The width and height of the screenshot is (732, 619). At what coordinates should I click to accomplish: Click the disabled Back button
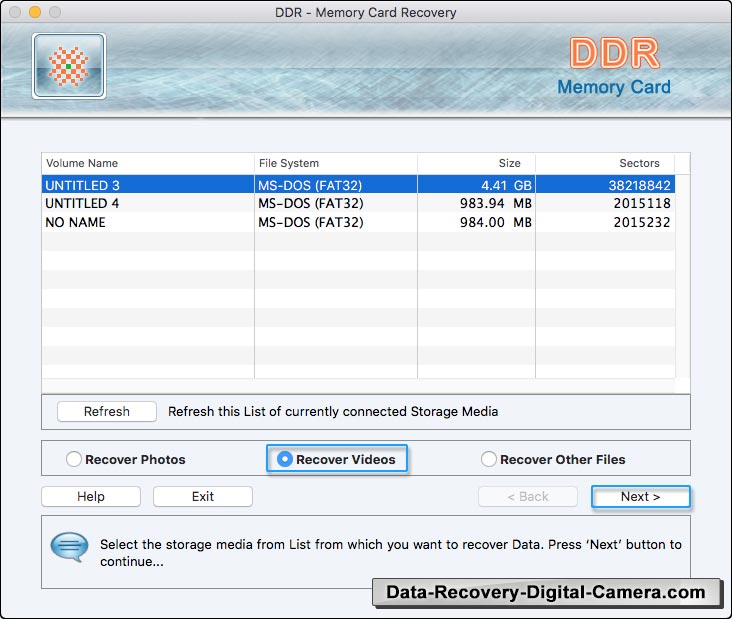528,496
